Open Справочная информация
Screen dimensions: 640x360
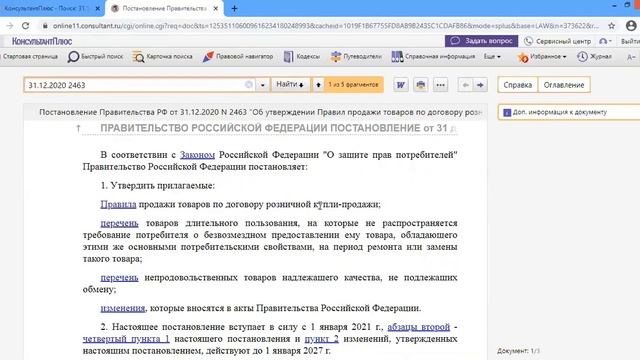click(433, 56)
